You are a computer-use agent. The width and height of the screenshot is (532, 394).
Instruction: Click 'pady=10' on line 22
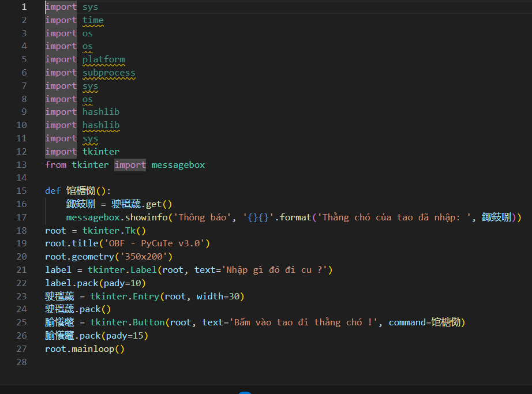click(122, 283)
